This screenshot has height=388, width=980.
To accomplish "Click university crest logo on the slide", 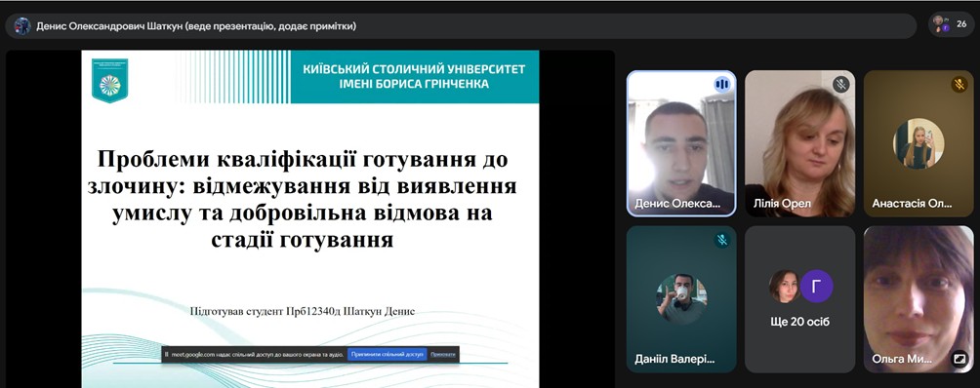I will (x=110, y=81).
